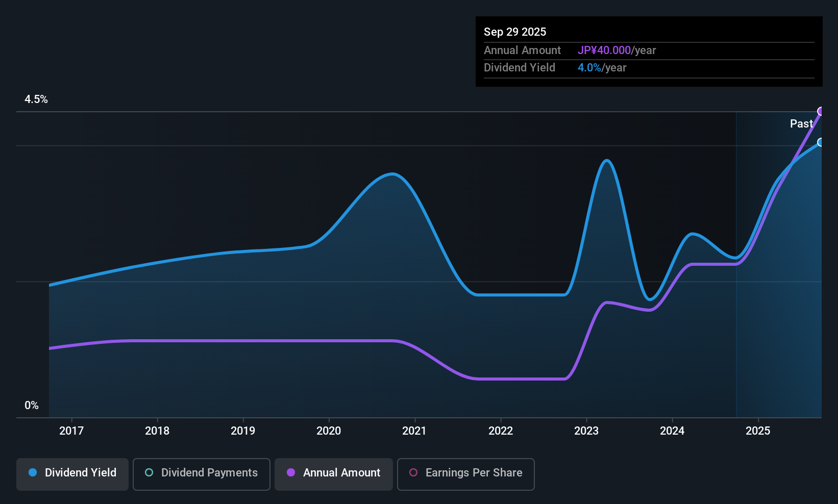
Task: Click the 0% y-axis label
Action: (32, 406)
